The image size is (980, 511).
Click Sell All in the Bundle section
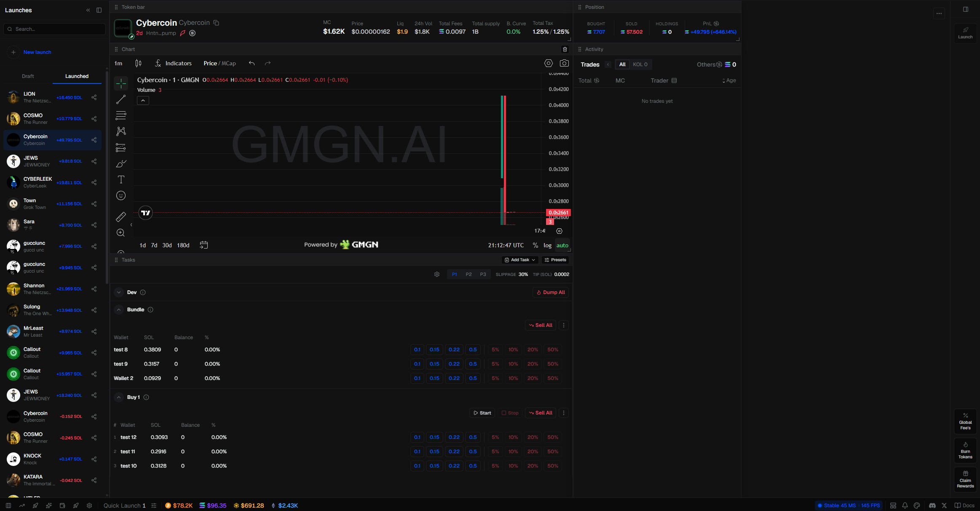541,325
